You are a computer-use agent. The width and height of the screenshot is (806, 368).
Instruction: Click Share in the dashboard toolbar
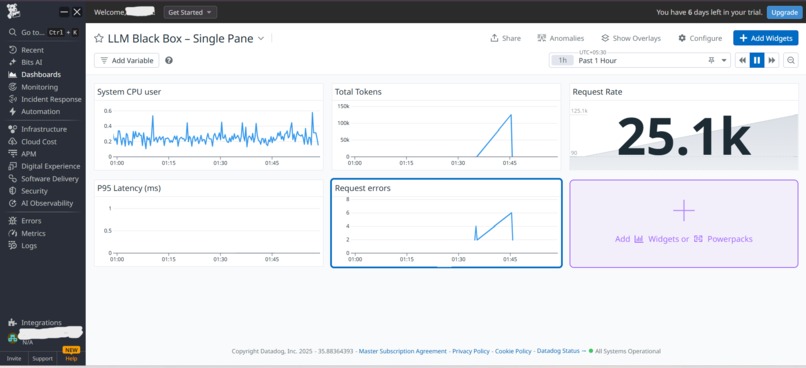click(x=505, y=38)
